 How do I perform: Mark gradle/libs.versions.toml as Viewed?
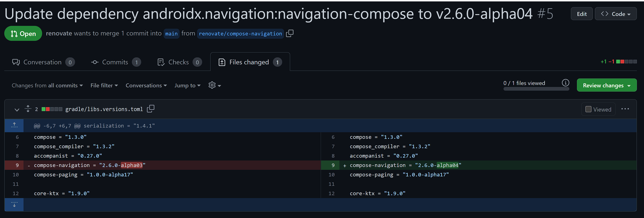[x=598, y=109]
